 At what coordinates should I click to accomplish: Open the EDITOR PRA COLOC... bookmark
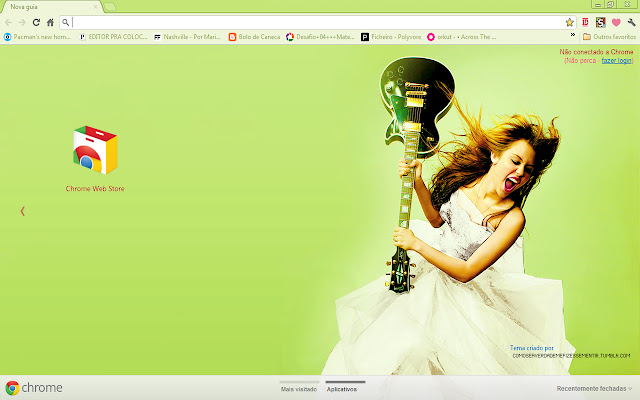coord(113,37)
